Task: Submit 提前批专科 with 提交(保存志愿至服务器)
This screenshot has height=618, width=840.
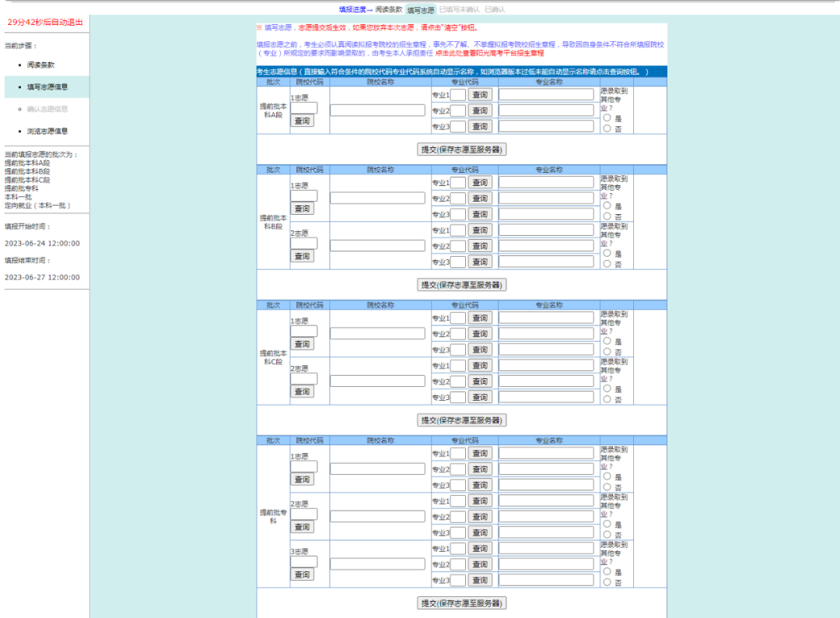Action: click(x=461, y=603)
